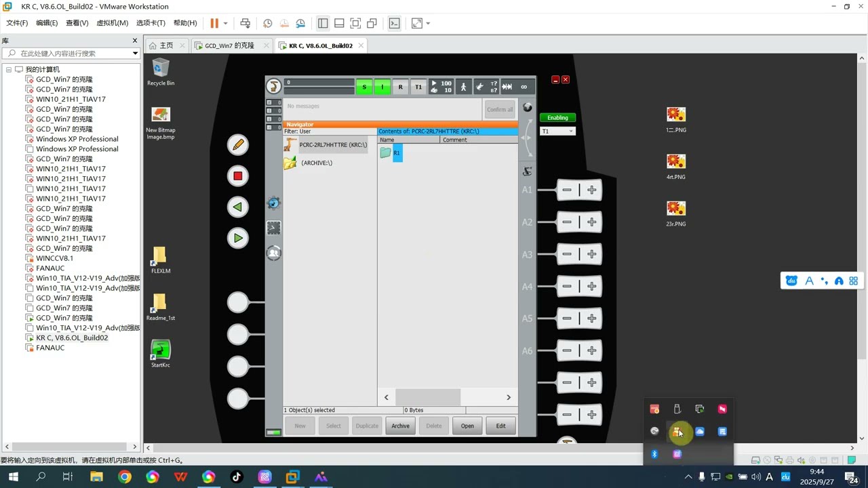Open the Recycle Bin desktop icon

(161, 72)
